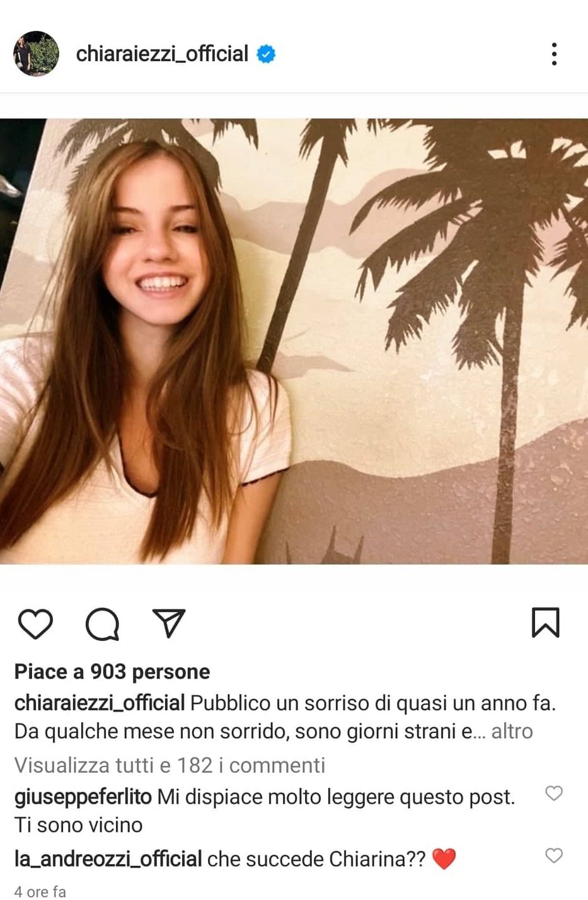Open la_andreozzi_official's profile from comment
This screenshot has height=900, width=588.
click(108, 858)
